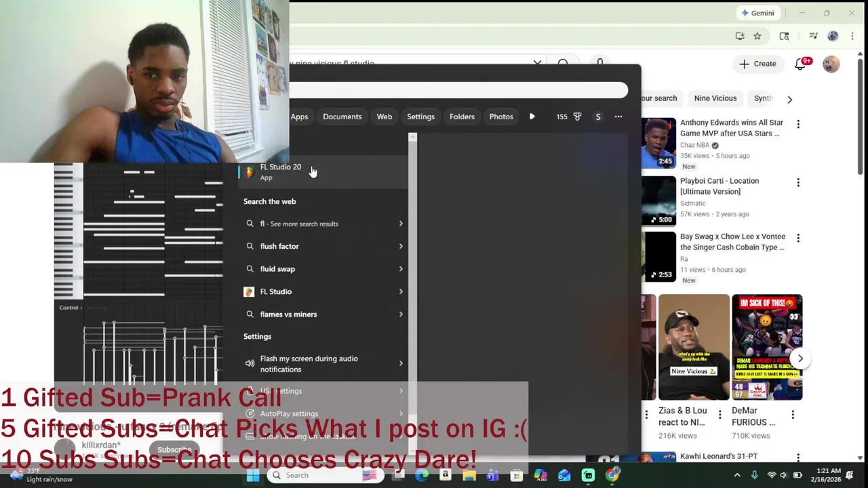Open Wi-Fi network icon in system tray
Viewport: 868px width, 488px height.
click(771, 475)
